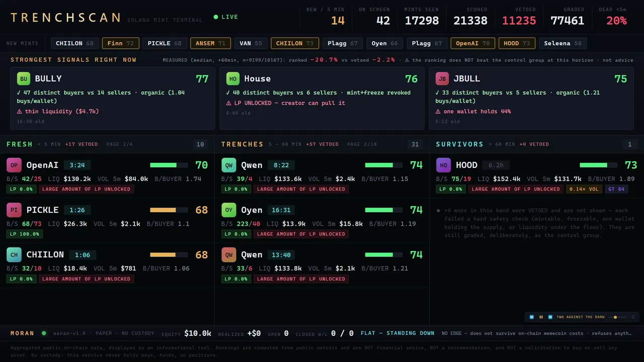Viewport: 644px width, 362px height.
Task: Click HOOD score bar next to 73
Action: (598, 165)
